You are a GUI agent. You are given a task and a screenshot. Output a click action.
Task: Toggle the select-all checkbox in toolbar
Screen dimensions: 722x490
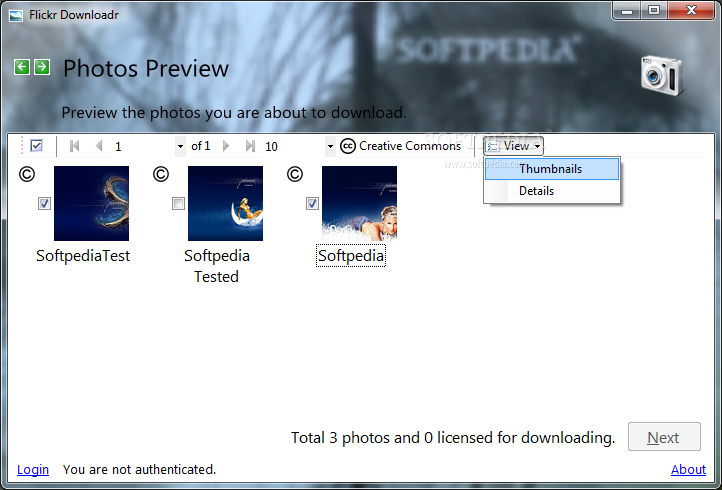36,146
